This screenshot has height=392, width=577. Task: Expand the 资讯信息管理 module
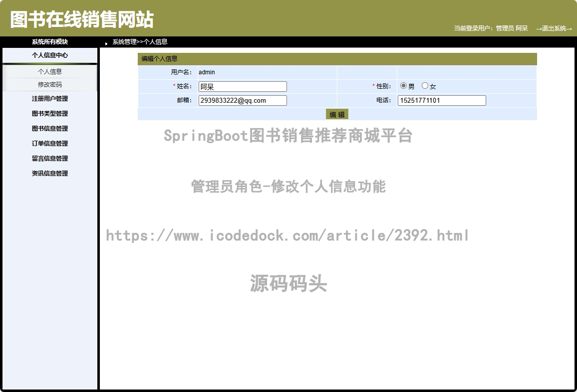(x=50, y=173)
